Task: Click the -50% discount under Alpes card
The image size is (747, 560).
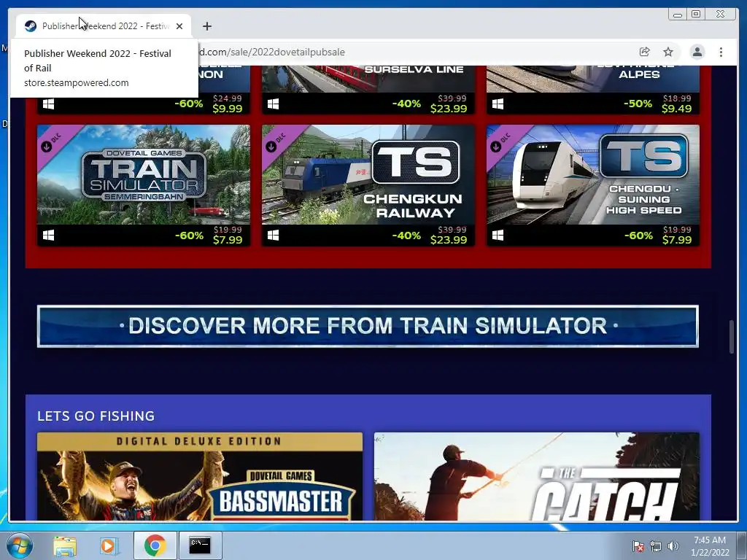Action: [638, 104]
